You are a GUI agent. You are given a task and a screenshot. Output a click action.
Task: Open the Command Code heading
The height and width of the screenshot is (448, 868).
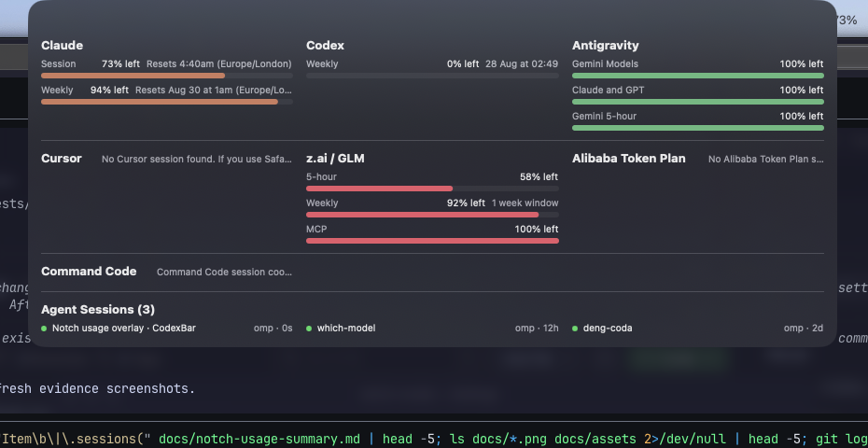89,272
